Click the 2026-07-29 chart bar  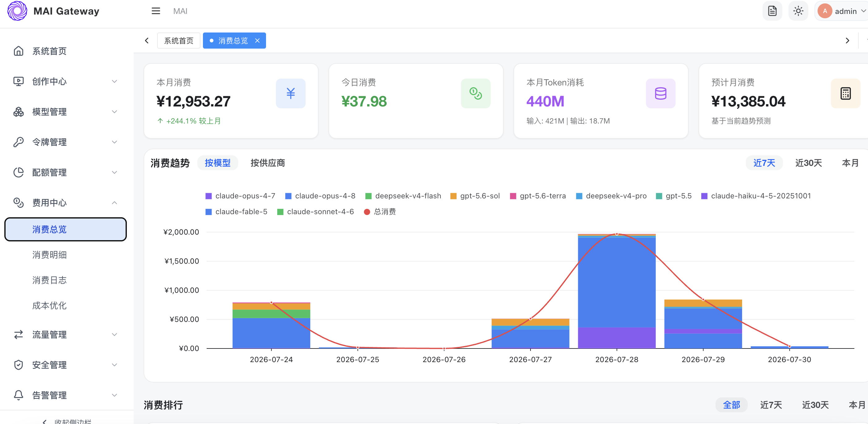click(703, 324)
